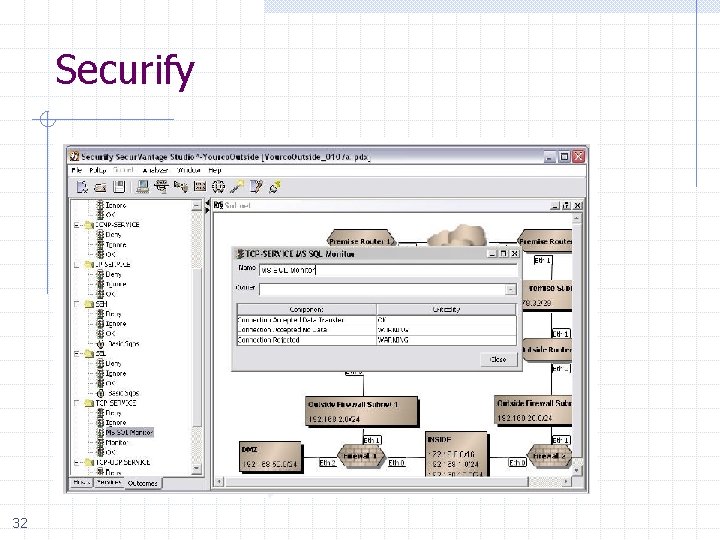Click the hierarchy tree toolbar icon
The width and height of the screenshot is (720, 540).
(180, 186)
